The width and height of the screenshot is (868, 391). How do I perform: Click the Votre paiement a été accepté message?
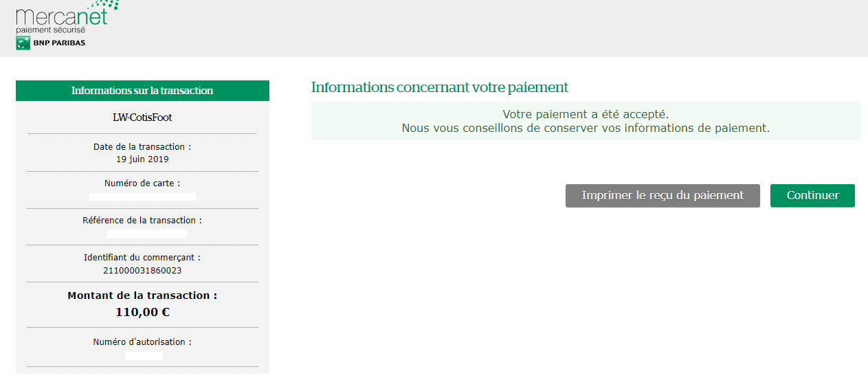point(586,114)
